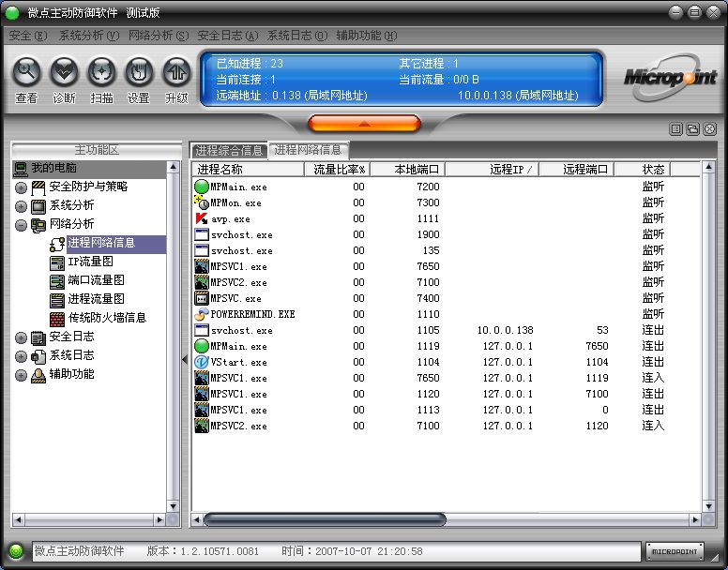Expand the 辅助功能 tree node
The height and width of the screenshot is (570, 728).
[x=21, y=375]
